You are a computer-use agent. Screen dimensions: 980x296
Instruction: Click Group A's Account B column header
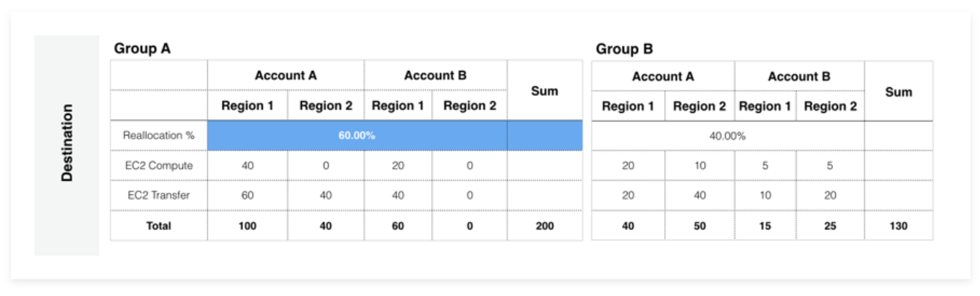(x=435, y=75)
